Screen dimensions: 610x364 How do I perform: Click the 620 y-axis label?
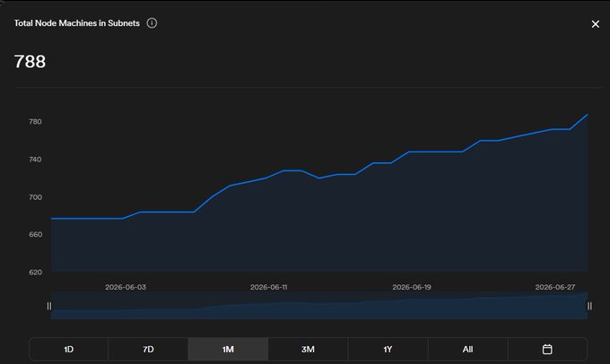pos(35,273)
